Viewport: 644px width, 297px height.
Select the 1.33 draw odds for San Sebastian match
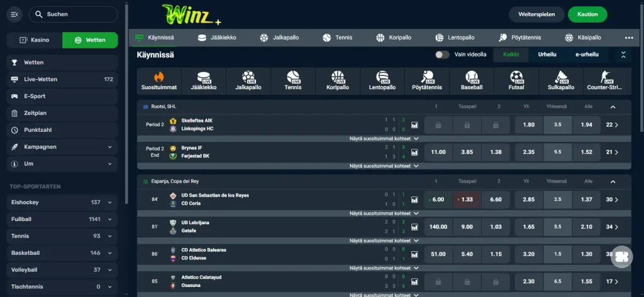467,200
